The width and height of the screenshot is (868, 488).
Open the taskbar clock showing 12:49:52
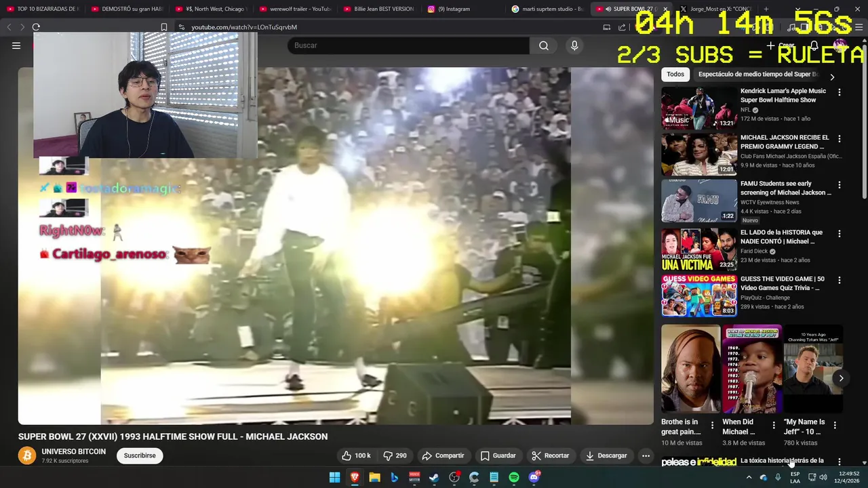pos(848,477)
